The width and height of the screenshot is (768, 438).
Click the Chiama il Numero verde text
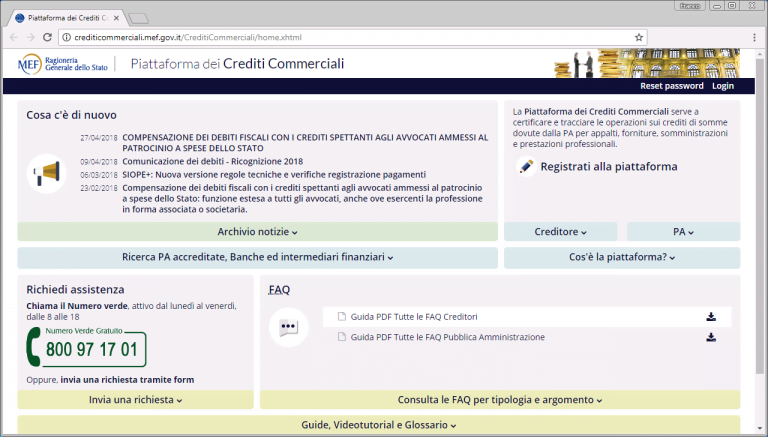pyautogui.click(x=77, y=306)
